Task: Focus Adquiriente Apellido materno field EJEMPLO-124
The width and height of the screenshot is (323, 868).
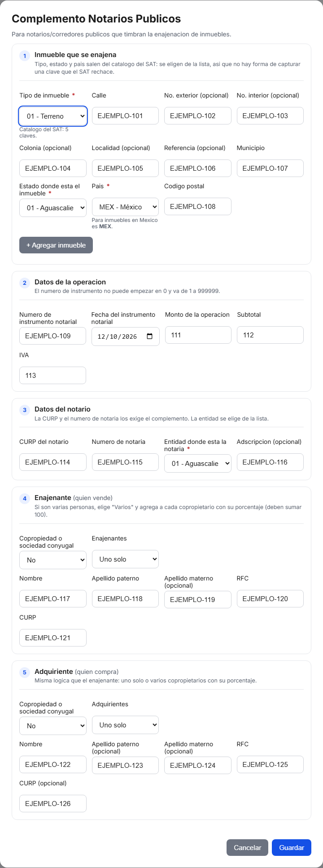Action: 198,765
